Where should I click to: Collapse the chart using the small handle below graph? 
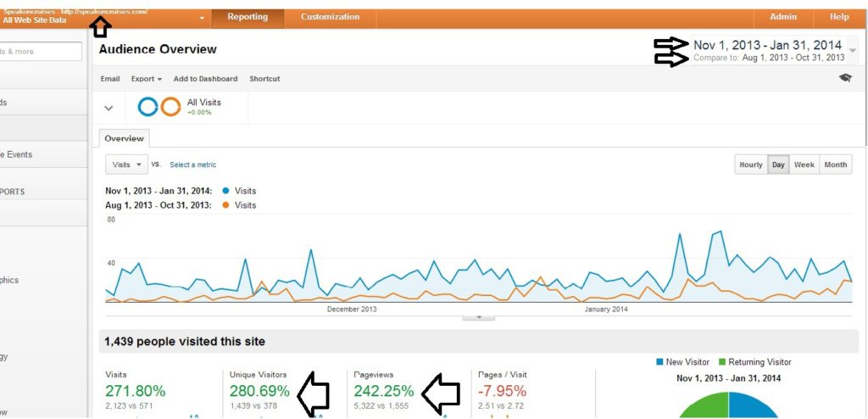(x=479, y=317)
